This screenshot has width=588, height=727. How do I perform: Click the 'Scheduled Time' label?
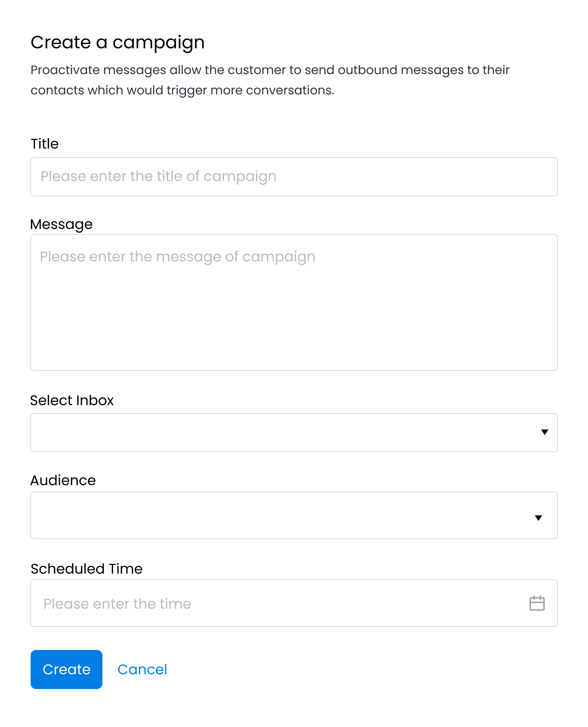pyautogui.click(x=87, y=569)
